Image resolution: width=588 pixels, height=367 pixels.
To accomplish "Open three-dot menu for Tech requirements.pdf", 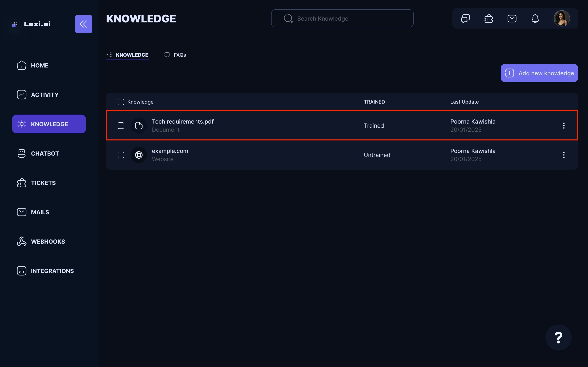I will 564,125.
